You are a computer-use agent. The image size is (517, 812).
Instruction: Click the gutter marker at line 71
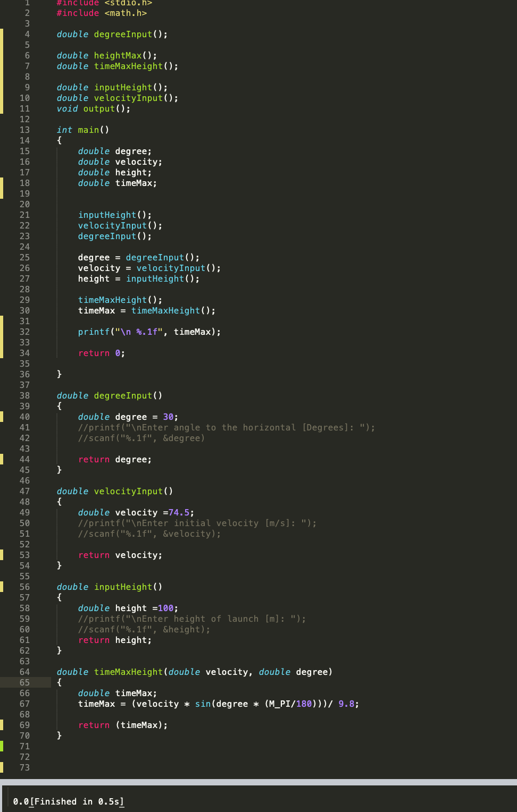click(3, 746)
